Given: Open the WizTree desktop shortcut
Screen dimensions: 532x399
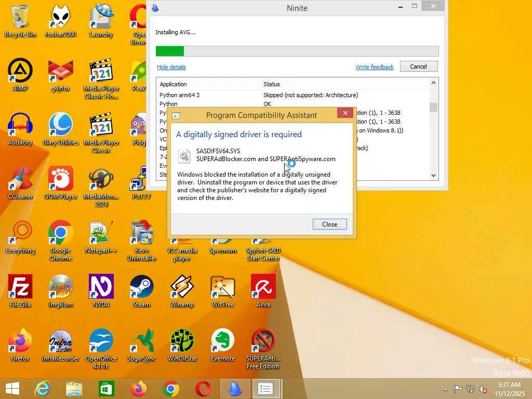Looking at the screenshot, I should tap(222, 291).
